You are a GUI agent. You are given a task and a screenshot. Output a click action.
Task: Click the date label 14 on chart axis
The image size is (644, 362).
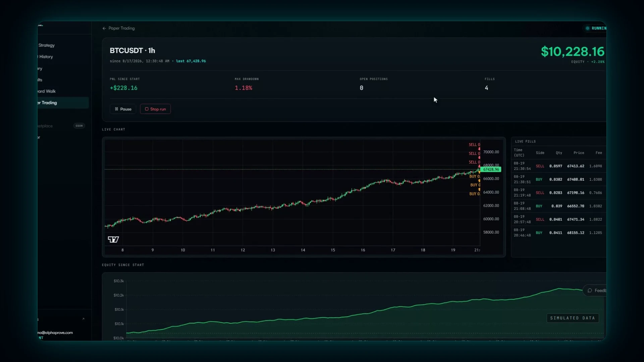tap(303, 250)
